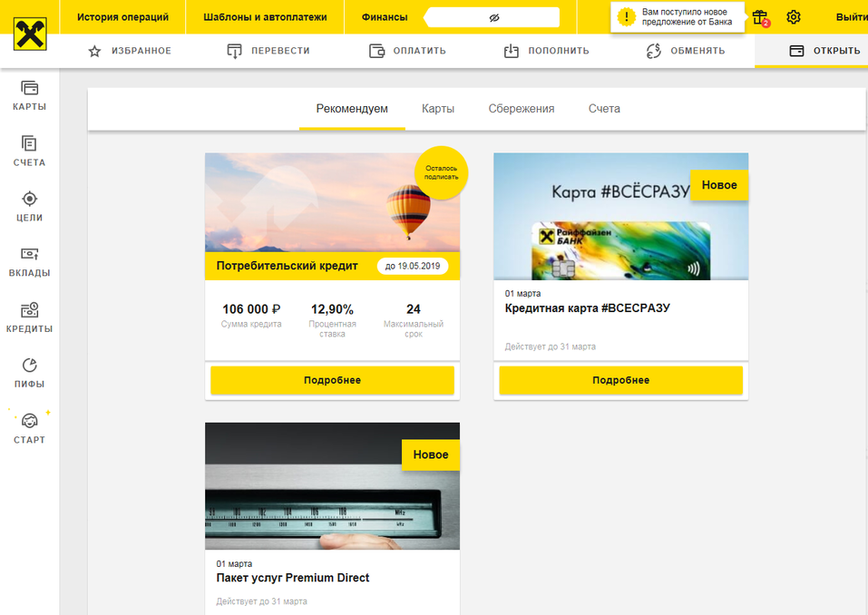Switch to the Карты tab
This screenshot has height=615, width=868.
(438, 109)
